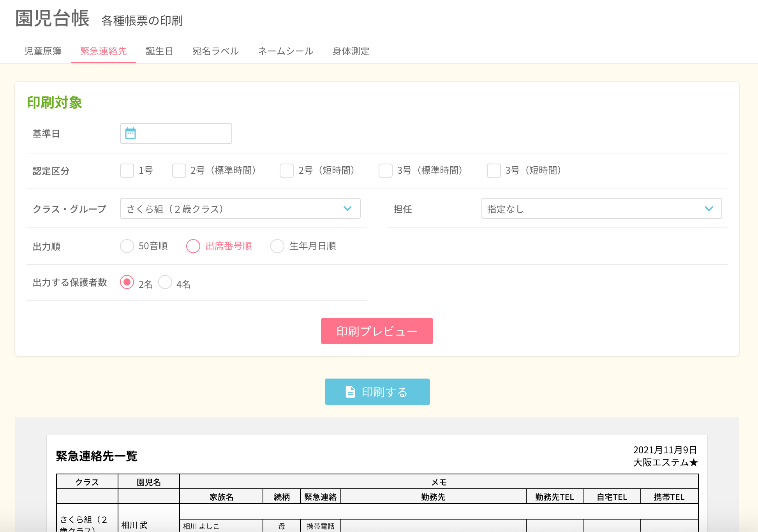Open the クラス・グループ dropdown
This screenshot has height=532, width=758.
pos(240,209)
